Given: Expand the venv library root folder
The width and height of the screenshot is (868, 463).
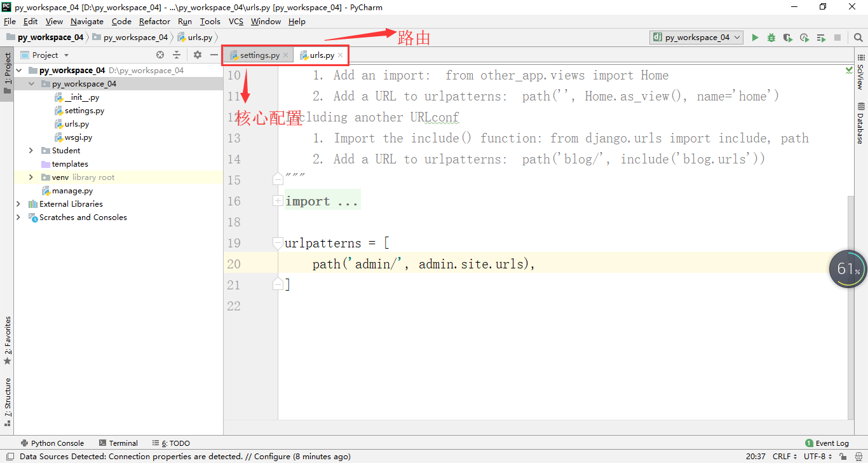Looking at the screenshot, I should (x=31, y=177).
